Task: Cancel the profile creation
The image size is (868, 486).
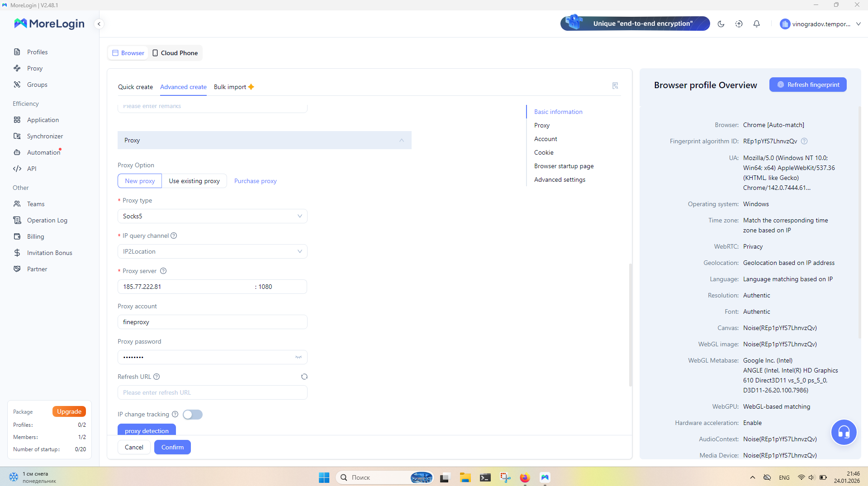Action: tap(134, 447)
